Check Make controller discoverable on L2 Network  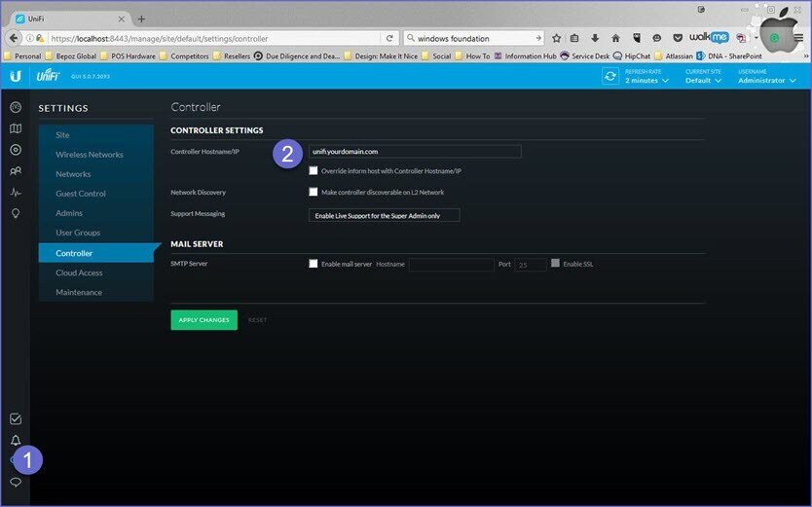pyautogui.click(x=314, y=192)
